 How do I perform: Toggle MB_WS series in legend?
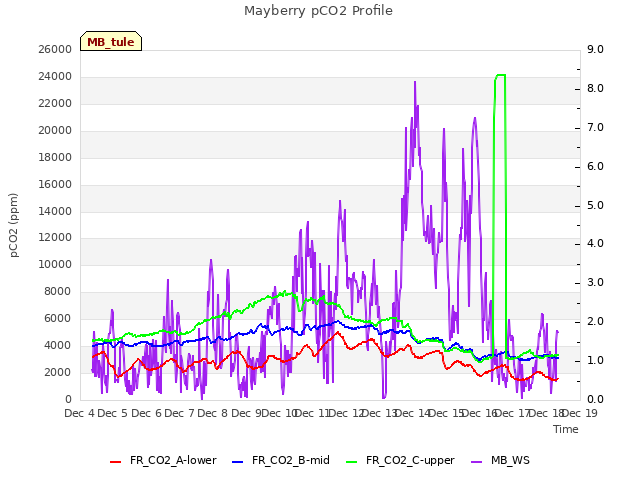click(500, 460)
